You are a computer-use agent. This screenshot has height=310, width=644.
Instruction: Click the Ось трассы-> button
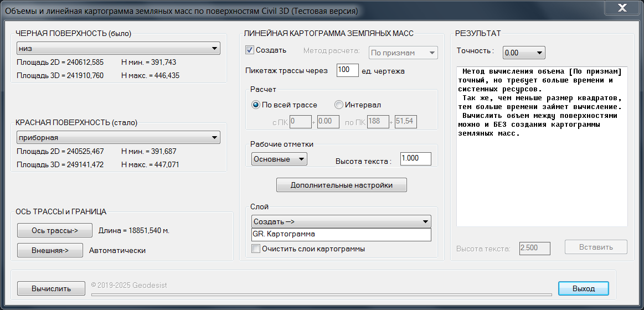(54, 230)
